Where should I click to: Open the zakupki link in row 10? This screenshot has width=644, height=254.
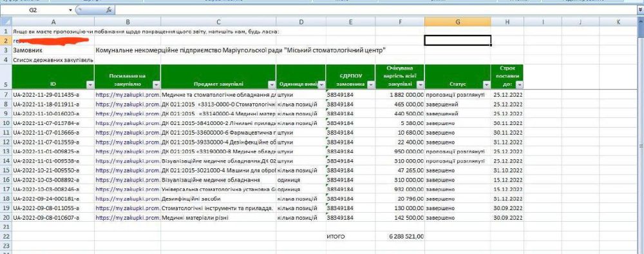click(x=128, y=123)
